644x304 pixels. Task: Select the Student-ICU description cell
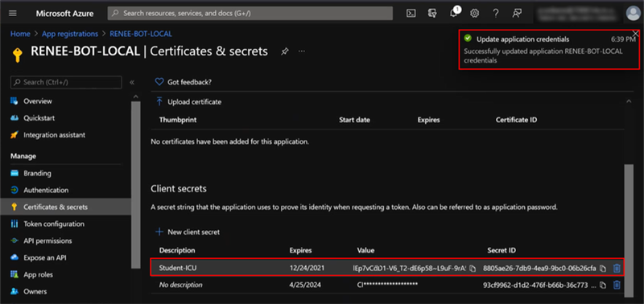[178, 269]
